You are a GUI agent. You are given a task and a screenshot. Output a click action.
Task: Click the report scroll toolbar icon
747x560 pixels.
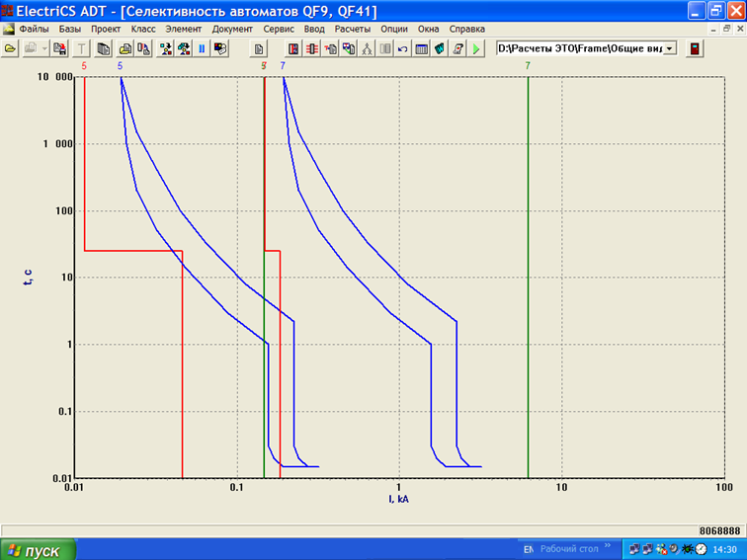[x=457, y=48]
